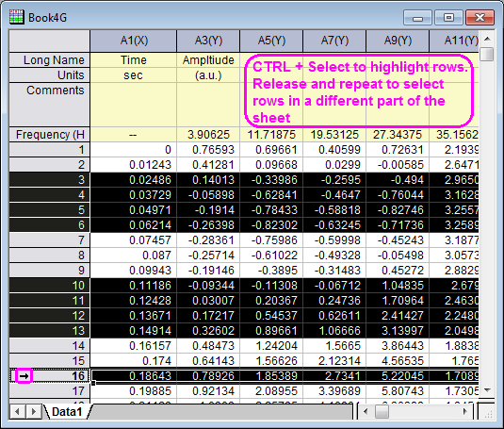Maximize the Book4G window
This screenshot has height=429, width=504.
448,18
